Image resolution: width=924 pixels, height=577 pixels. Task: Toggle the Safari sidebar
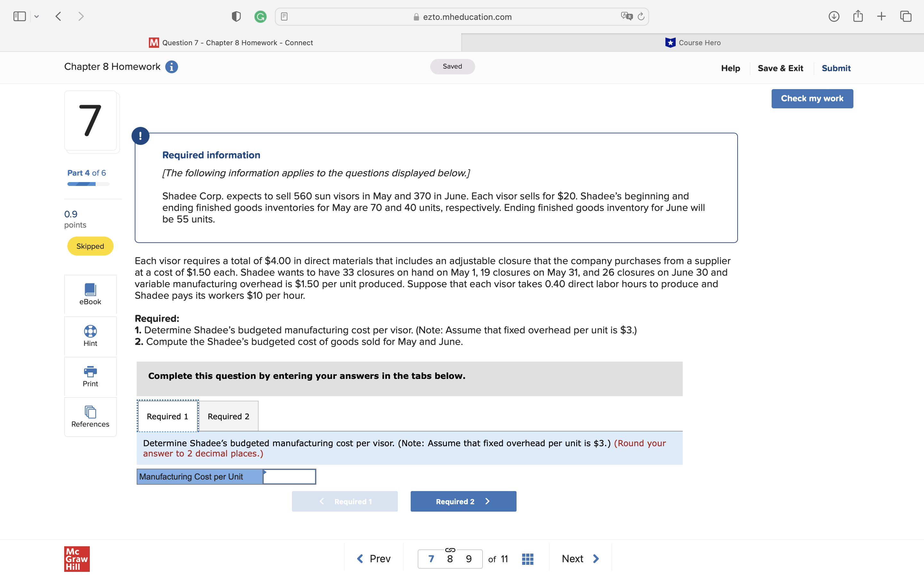click(20, 16)
